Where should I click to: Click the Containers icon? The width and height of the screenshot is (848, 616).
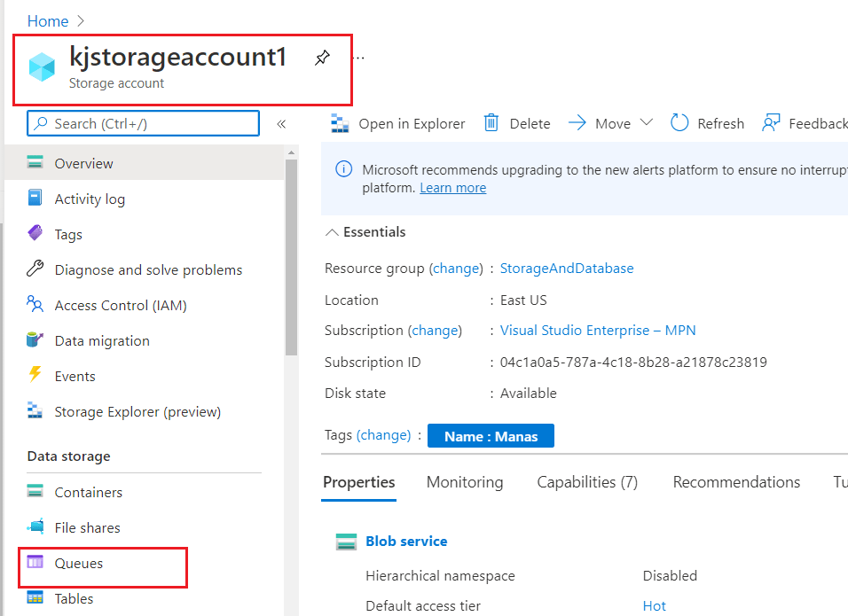tap(35, 491)
